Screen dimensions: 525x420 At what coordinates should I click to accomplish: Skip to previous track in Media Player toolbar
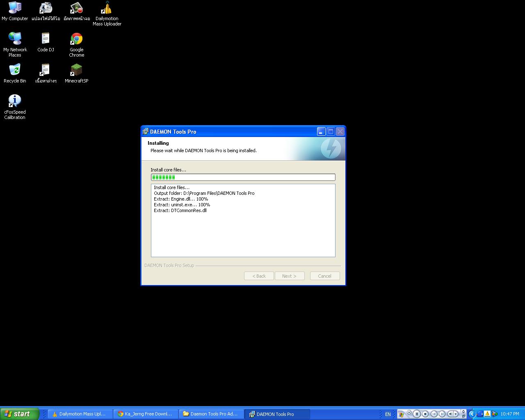tap(434, 414)
